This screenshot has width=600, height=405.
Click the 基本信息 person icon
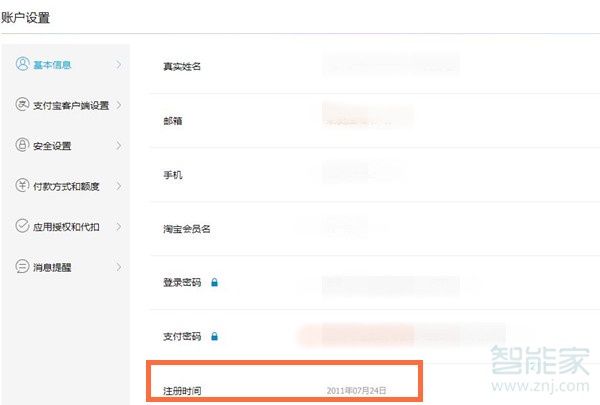point(22,64)
